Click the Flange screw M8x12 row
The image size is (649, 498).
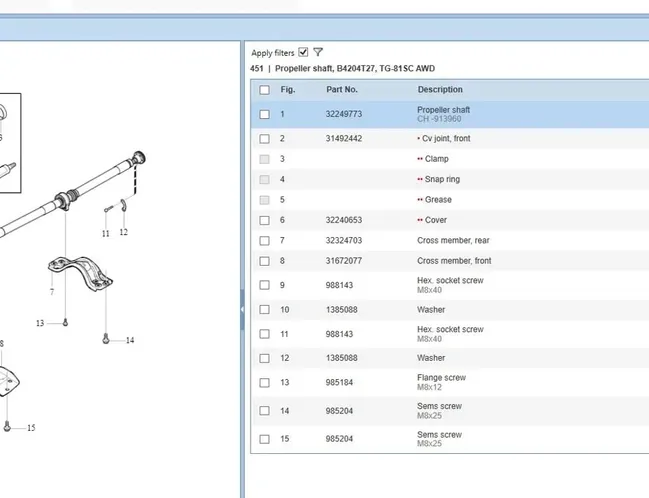pos(440,383)
